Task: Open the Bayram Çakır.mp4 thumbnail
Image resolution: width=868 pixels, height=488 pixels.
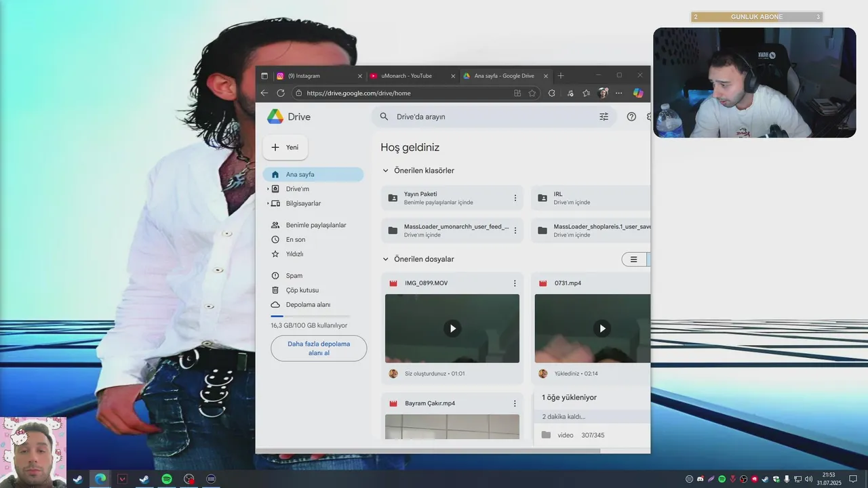Action: (452, 427)
